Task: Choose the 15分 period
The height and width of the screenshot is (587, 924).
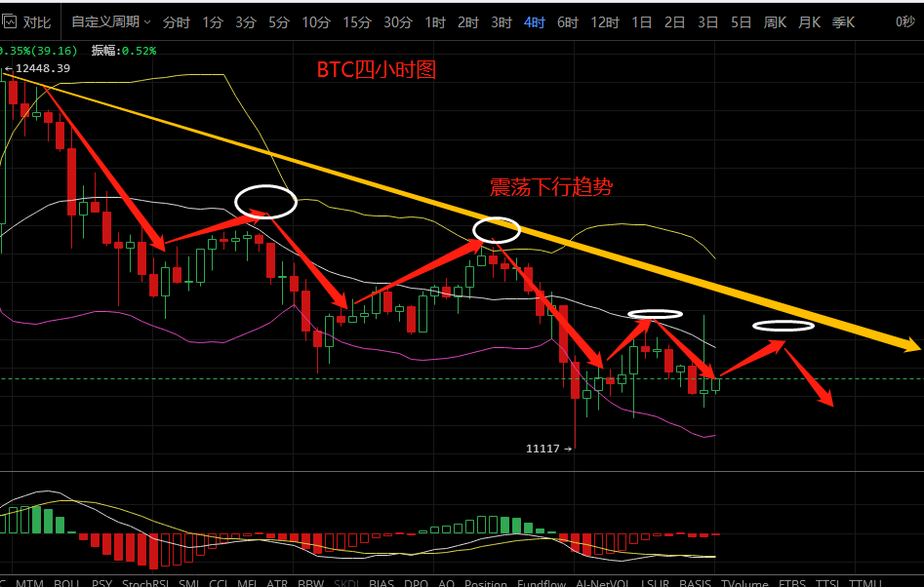Action: [x=357, y=22]
